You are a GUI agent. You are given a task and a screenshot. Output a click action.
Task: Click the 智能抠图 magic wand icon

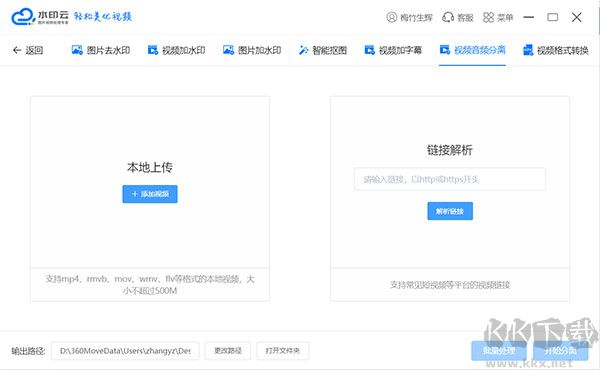pos(303,50)
